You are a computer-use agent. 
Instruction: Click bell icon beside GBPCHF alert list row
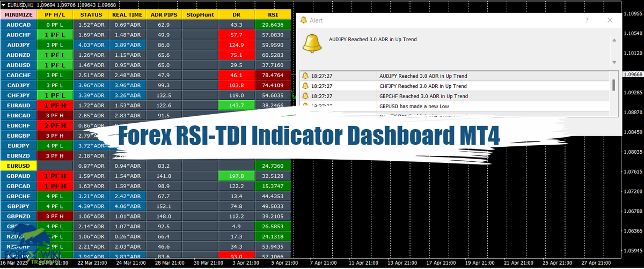[305, 96]
